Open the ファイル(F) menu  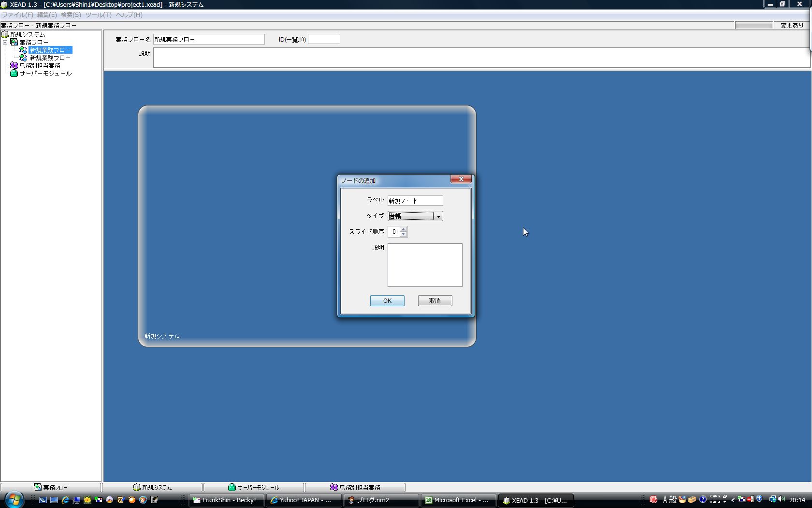[x=17, y=15]
